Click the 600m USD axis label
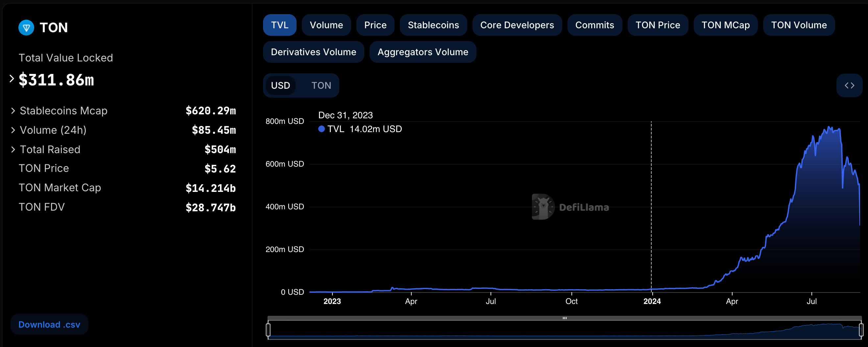Viewport: 868px width, 347px height. pos(284,164)
